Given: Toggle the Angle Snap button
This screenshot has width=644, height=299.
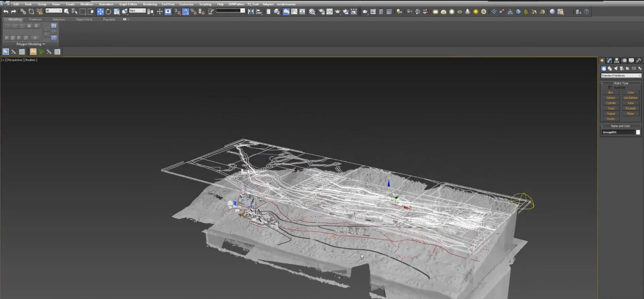Looking at the screenshot, I should pyautogui.click(x=185, y=12).
